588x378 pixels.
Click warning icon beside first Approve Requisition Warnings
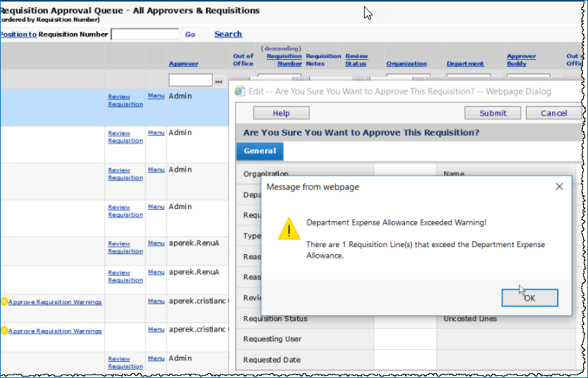4,301
